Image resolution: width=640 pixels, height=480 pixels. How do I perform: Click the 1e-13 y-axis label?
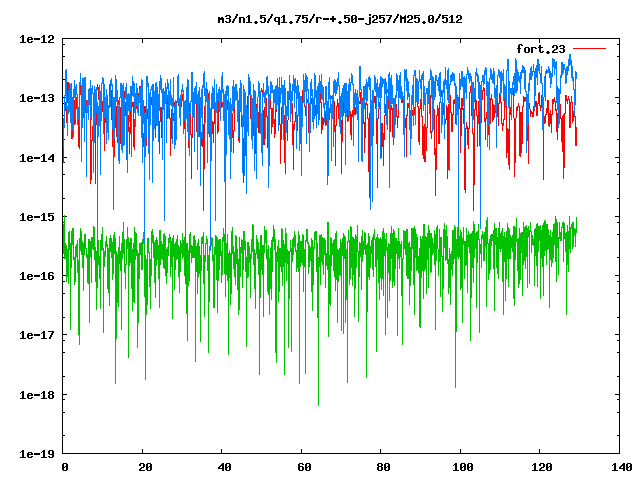(x=37, y=98)
